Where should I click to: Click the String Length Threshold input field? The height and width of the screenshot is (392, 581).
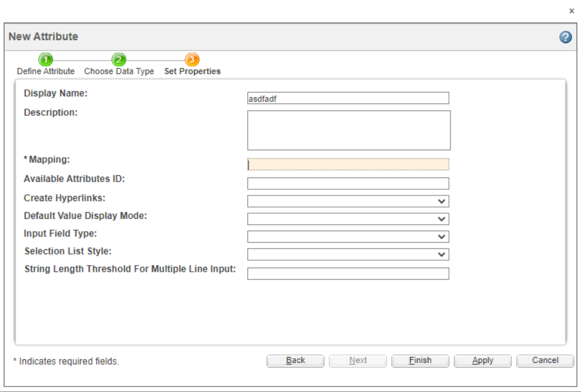pyautogui.click(x=348, y=274)
